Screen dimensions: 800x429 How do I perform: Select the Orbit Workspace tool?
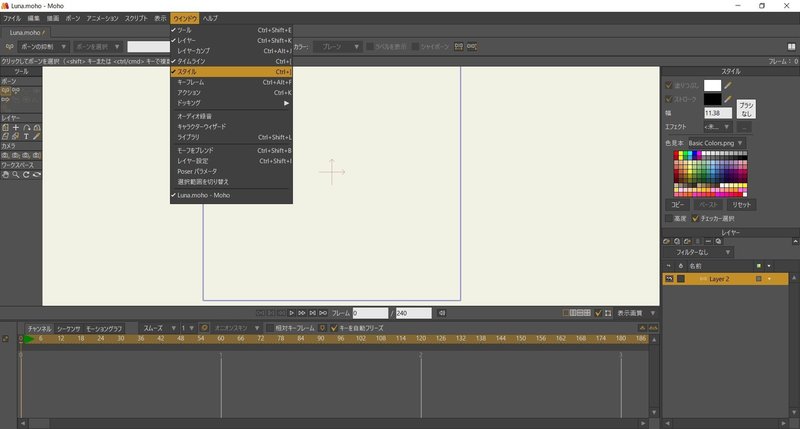(37, 174)
